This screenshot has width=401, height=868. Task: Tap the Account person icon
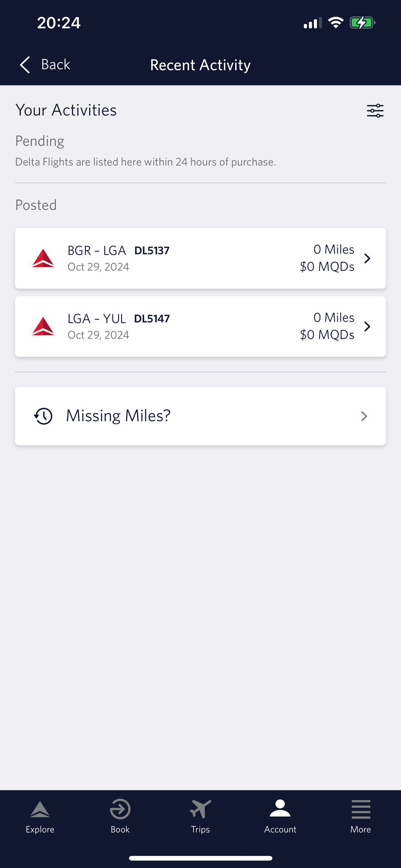(x=280, y=809)
